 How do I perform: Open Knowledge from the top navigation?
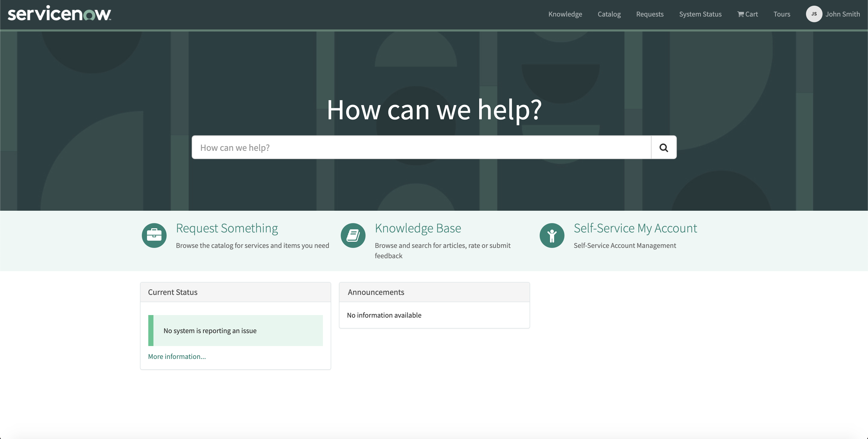(x=565, y=14)
